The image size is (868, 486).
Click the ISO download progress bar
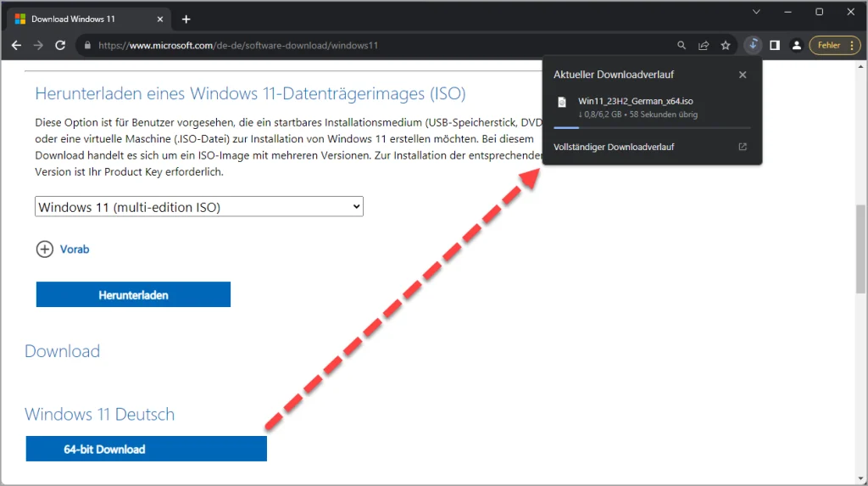(652, 127)
